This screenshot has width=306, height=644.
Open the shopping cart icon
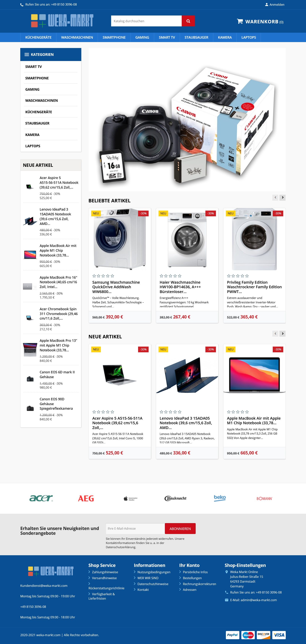[240, 21]
